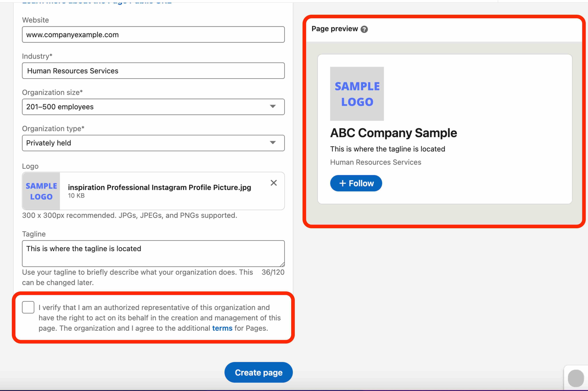Open the Page preview help tooltip
This screenshot has height=391, width=588.
tap(365, 29)
